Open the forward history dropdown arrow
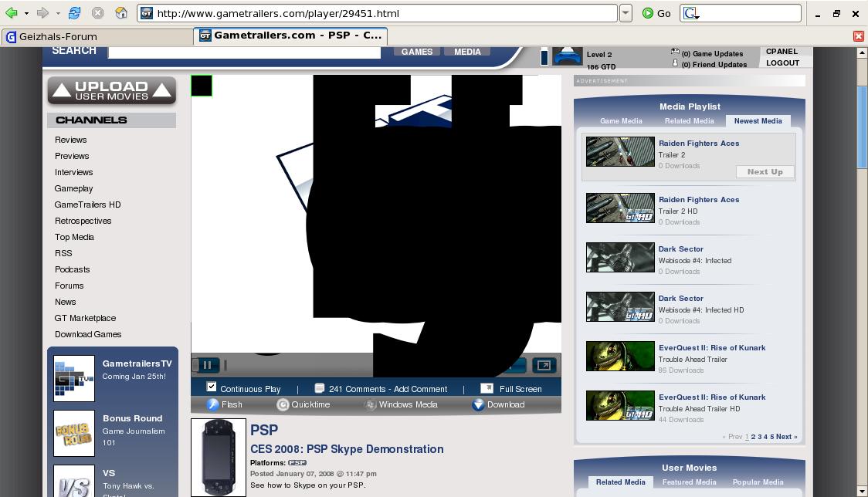868x497 pixels. click(x=58, y=13)
